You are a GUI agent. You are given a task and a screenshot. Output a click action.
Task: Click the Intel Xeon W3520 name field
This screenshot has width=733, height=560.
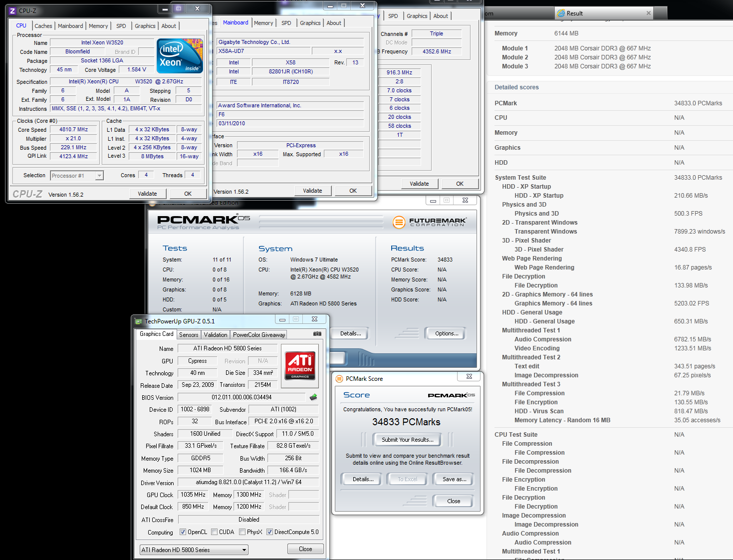(102, 42)
